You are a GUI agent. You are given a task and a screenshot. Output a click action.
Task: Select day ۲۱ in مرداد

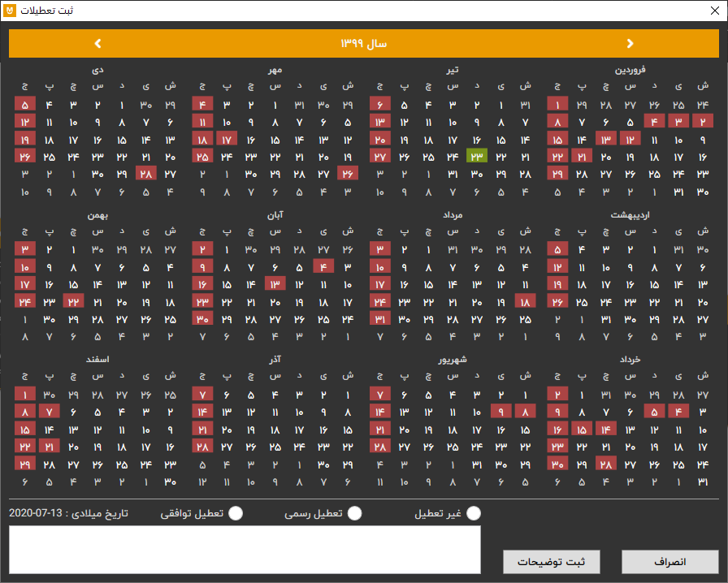[453, 302]
